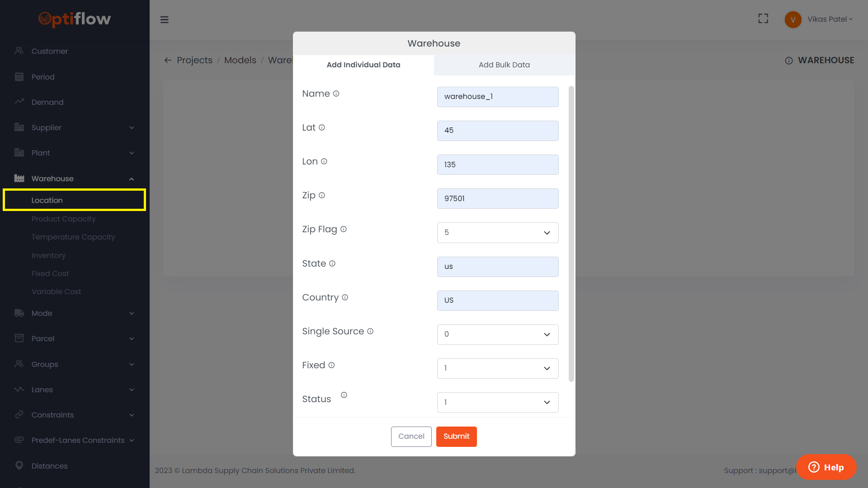Click the Zip input field
This screenshot has height=488, width=868.
click(x=497, y=198)
